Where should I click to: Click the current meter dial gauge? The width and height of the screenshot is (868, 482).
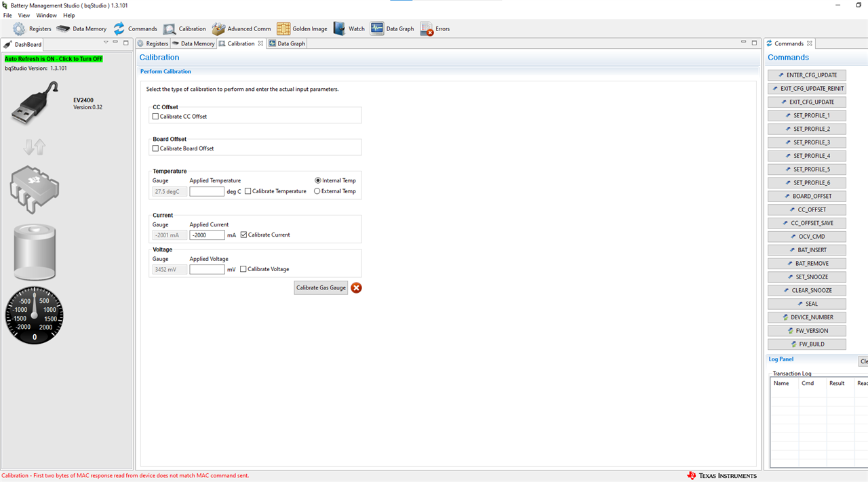pos(35,315)
